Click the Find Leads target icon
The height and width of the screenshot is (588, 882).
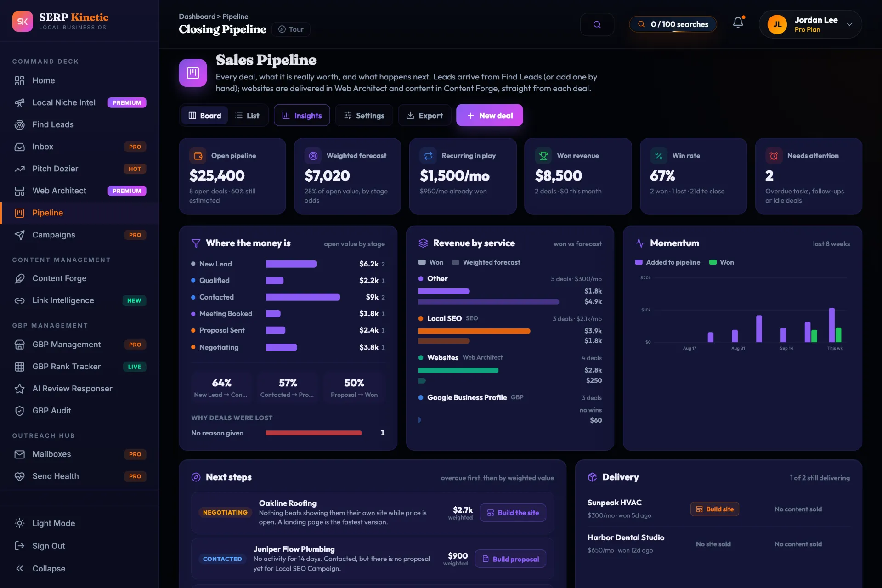(19, 125)
